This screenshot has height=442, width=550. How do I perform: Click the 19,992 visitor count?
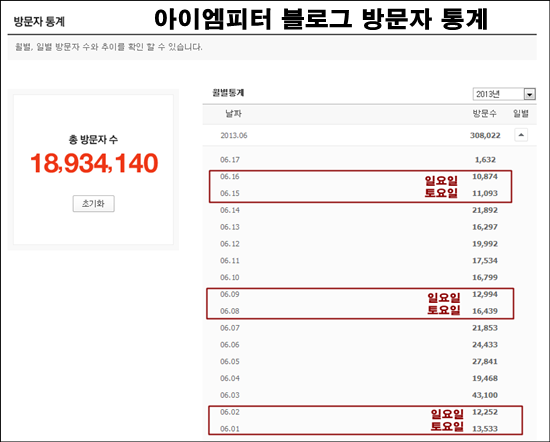[x=485, y=244]
